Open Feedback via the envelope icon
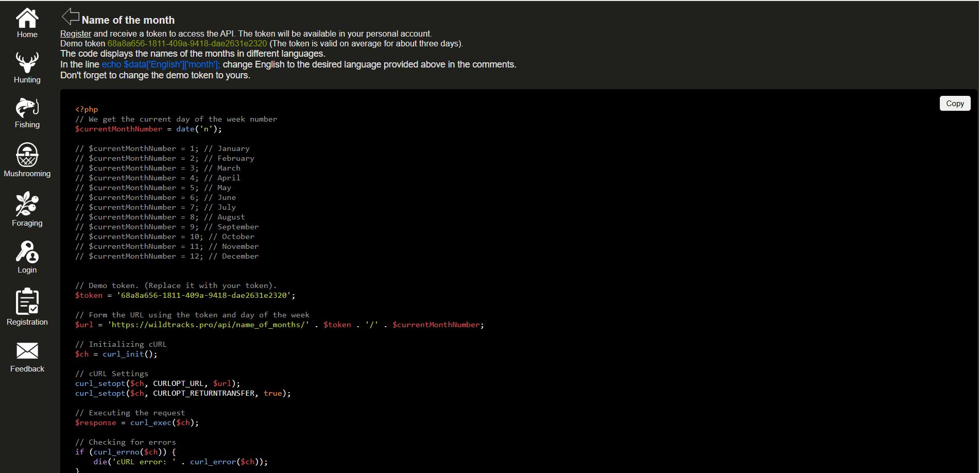This screenshot has height=473, width=980. (x=27, y=351)
